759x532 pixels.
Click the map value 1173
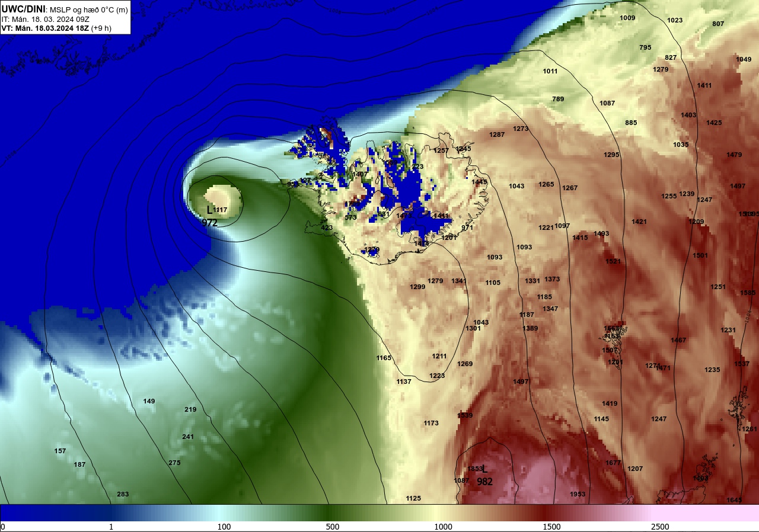[431, 423]
